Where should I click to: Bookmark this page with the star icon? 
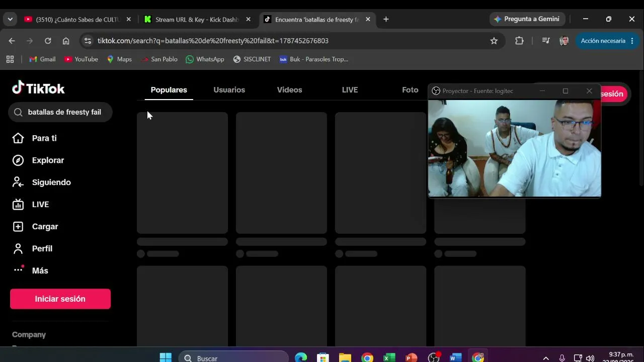(494, 41)
